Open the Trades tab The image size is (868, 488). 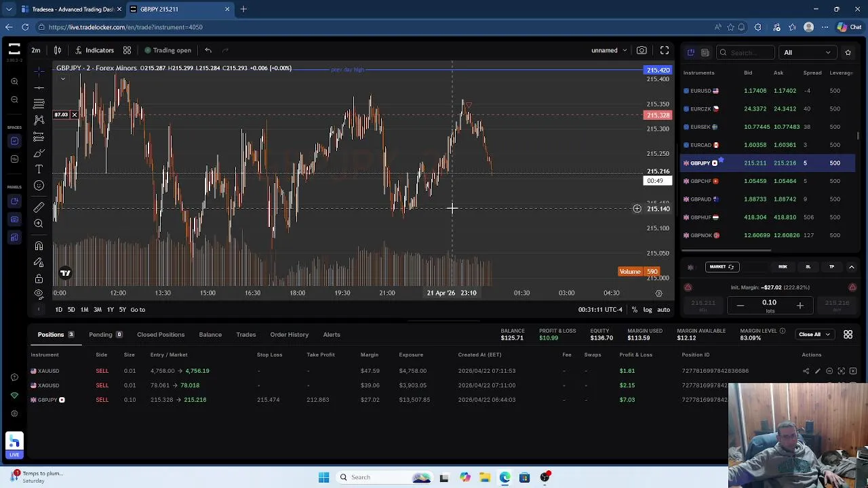[x=246, y=335]
